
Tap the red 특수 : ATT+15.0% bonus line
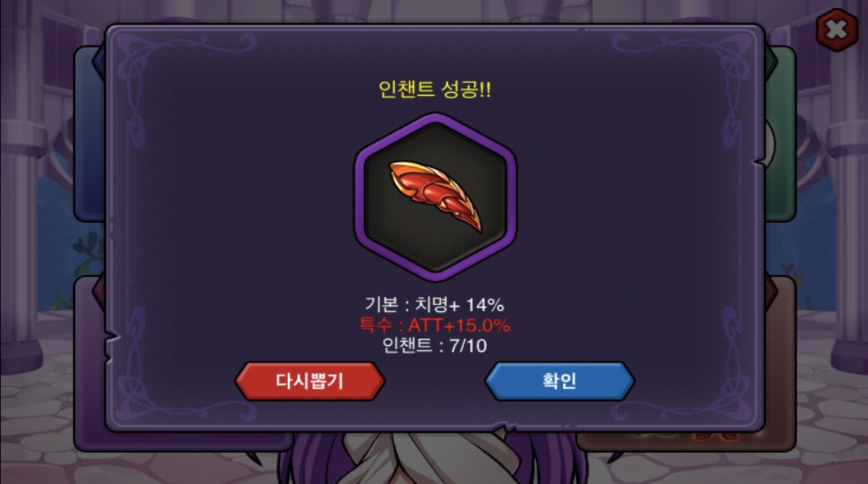(434, 325)
